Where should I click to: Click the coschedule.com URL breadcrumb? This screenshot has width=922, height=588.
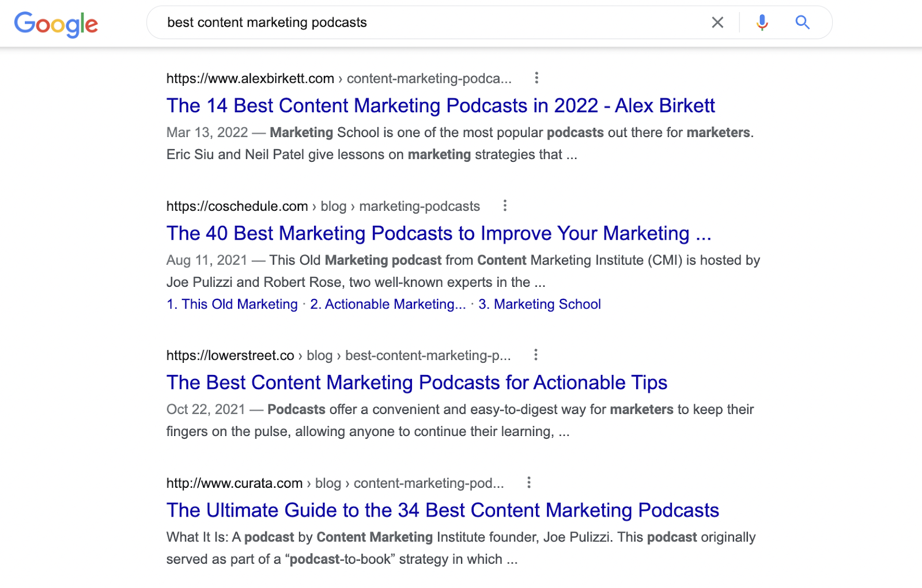click(323, 206)
